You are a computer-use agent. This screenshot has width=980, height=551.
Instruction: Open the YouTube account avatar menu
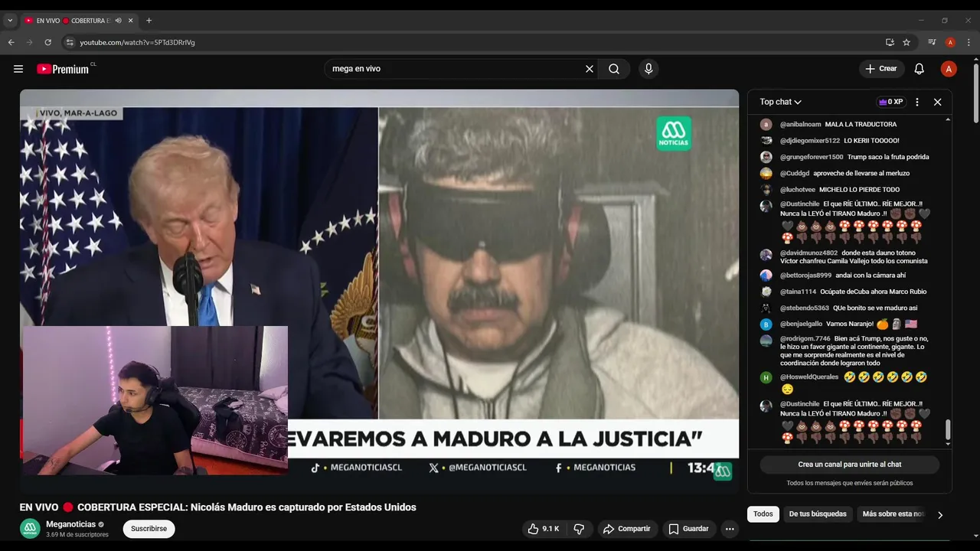click(x=949, y=69)
